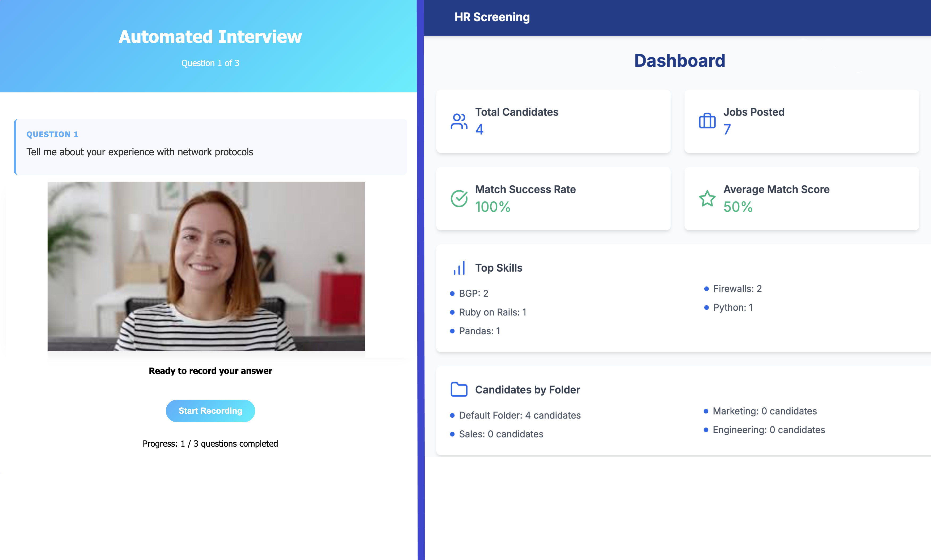Click the Firewalls skill list item
Image resolution: width=931 pixels, height=560 pixels.
737,289
